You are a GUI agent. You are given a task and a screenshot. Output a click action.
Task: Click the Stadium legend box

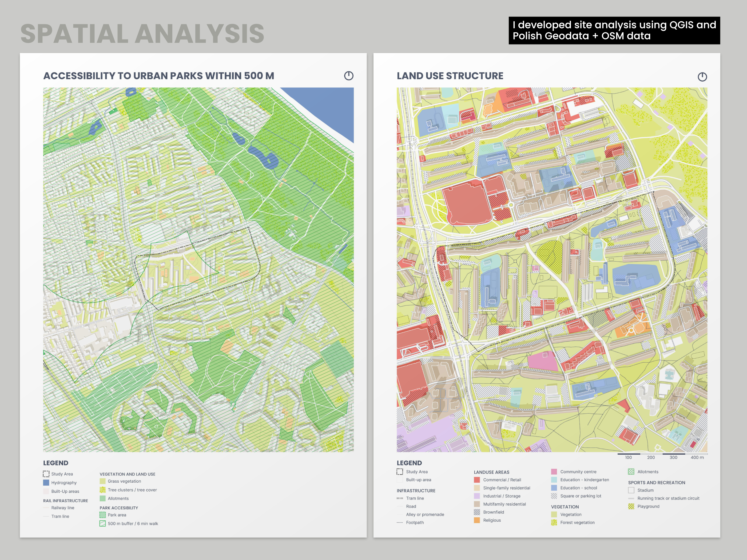631,490
